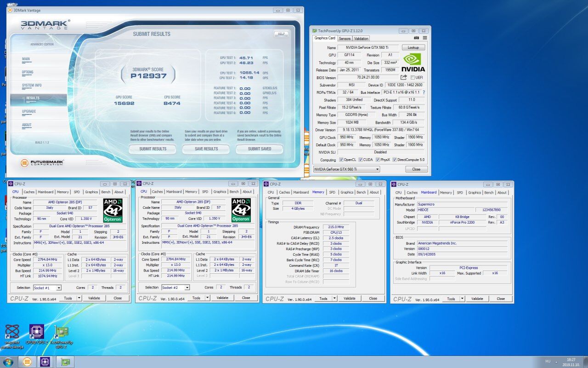Image resolution: width=588 pixels, height=368 pixels.
Task: Click the Futuremark Corporation logo
Action: [x=42, y=162]
